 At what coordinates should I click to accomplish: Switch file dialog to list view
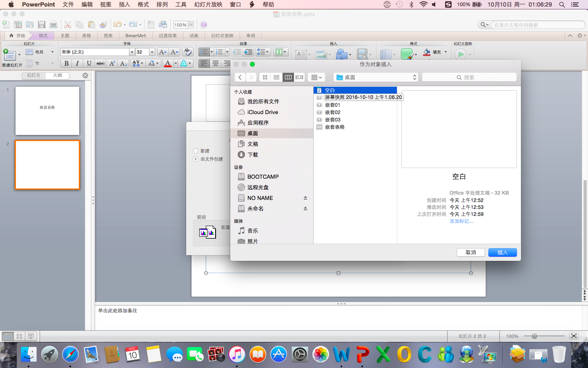(276, 77)
